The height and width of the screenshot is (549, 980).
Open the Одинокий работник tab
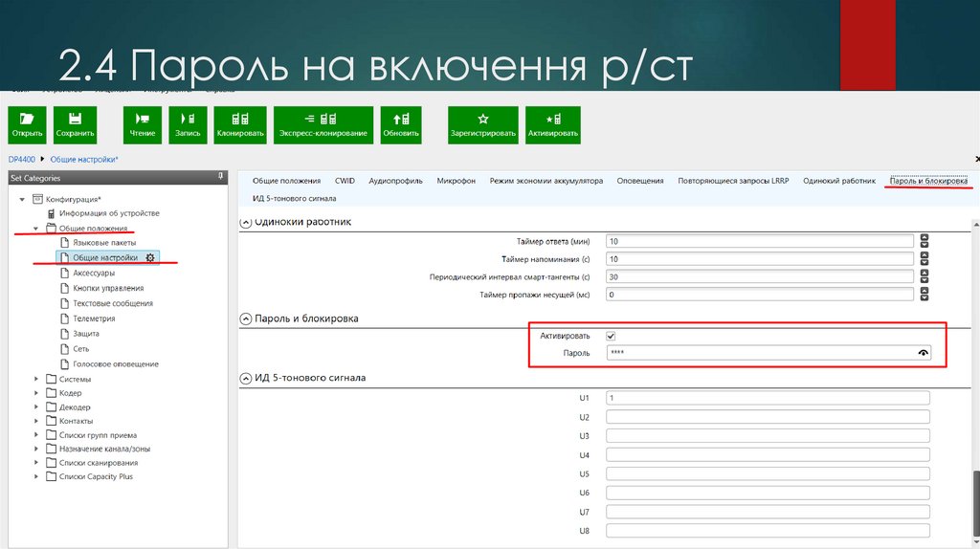pyautogui.click(x=839, y=181)
